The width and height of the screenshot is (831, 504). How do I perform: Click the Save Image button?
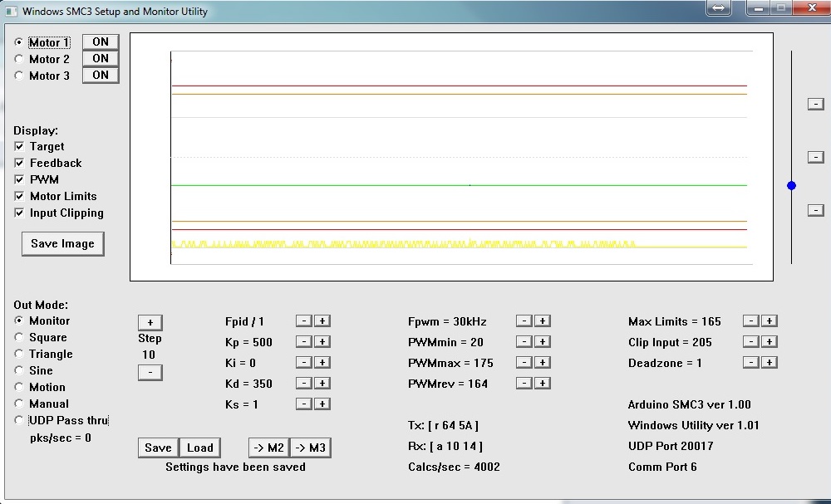[63, 243]
